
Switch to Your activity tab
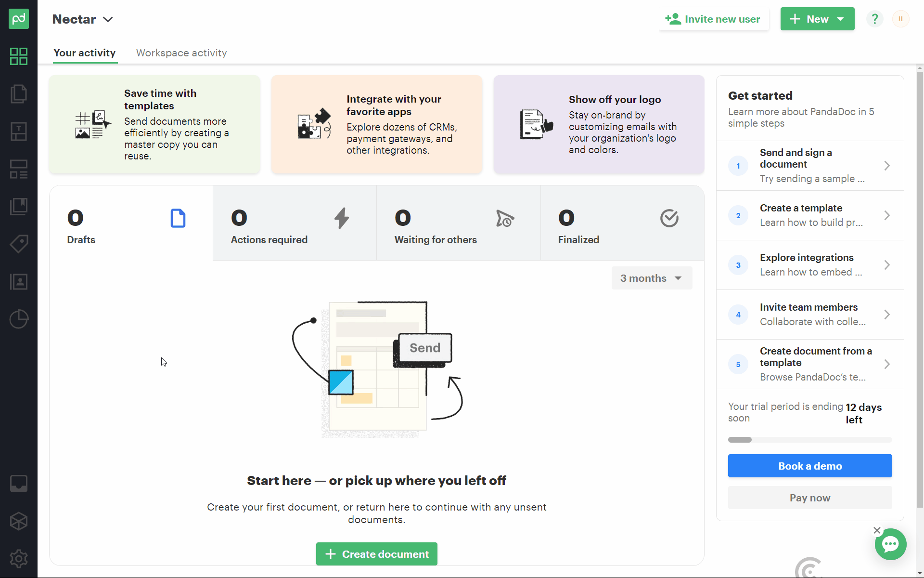(85, 53)
